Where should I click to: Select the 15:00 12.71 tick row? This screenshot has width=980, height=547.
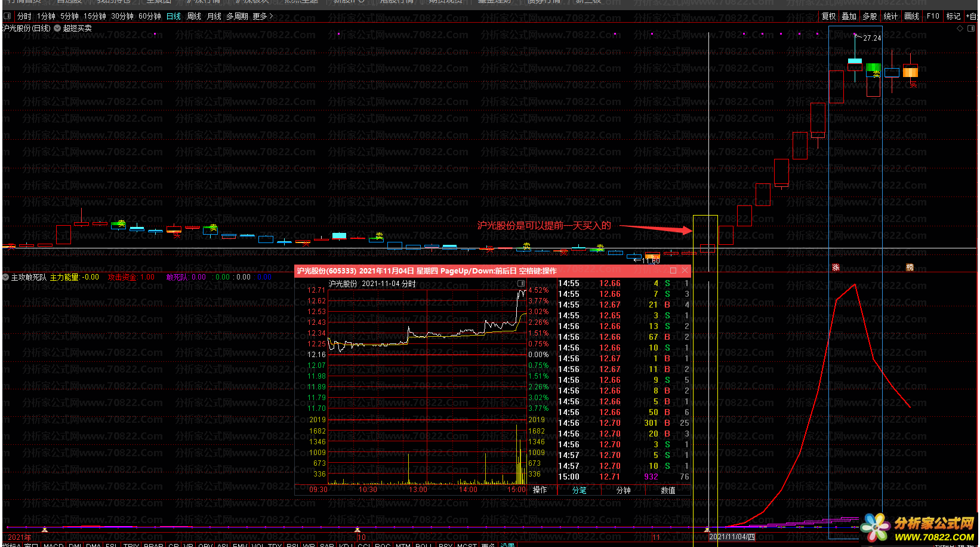624,477
